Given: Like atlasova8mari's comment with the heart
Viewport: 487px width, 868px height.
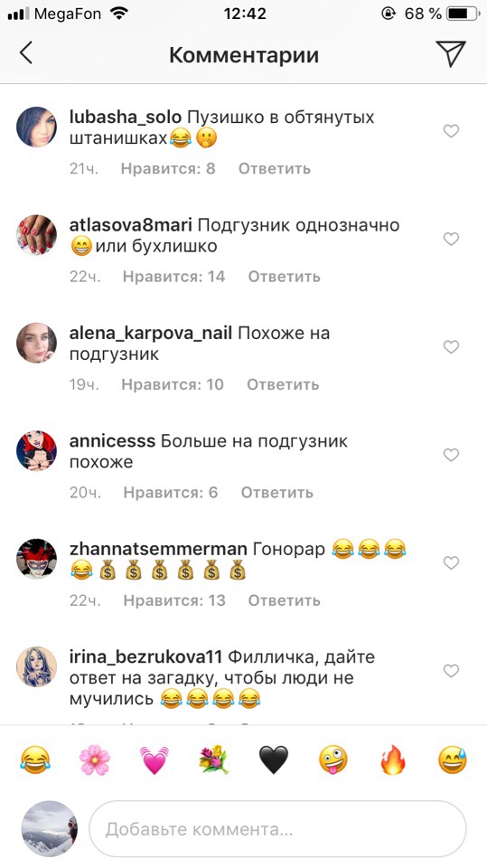Looking at the screenshot, I should coord(452,239).
